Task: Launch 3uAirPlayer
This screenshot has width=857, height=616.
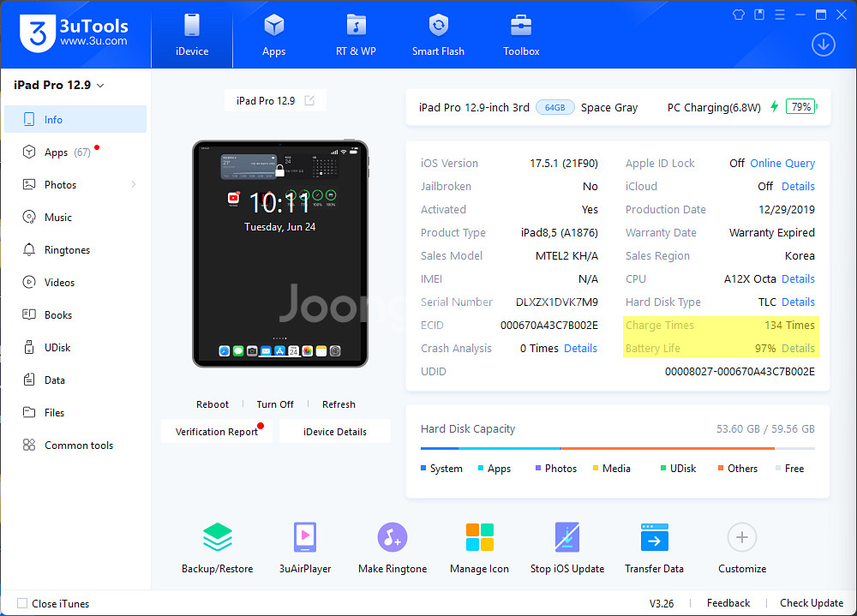Action: pos(305,547)
